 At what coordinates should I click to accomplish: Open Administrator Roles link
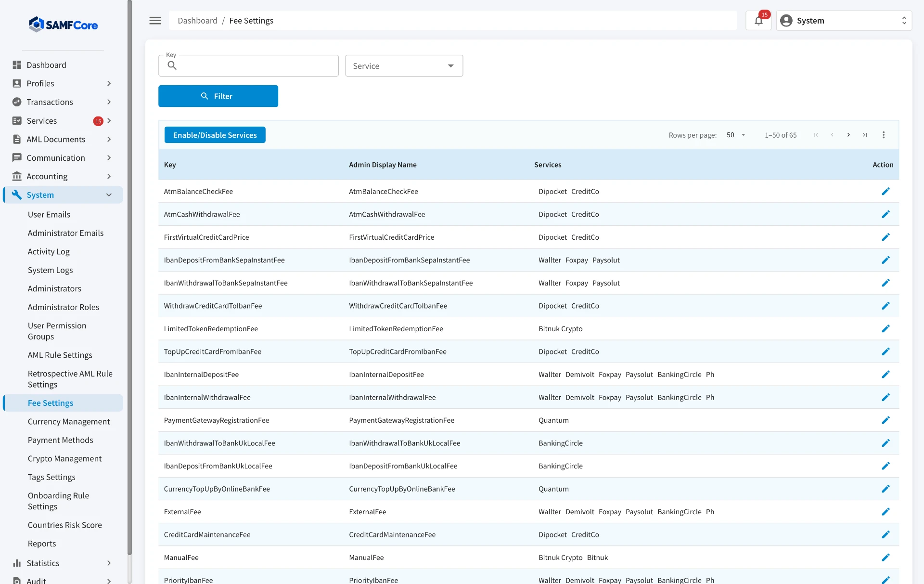[x=64, y=307]
